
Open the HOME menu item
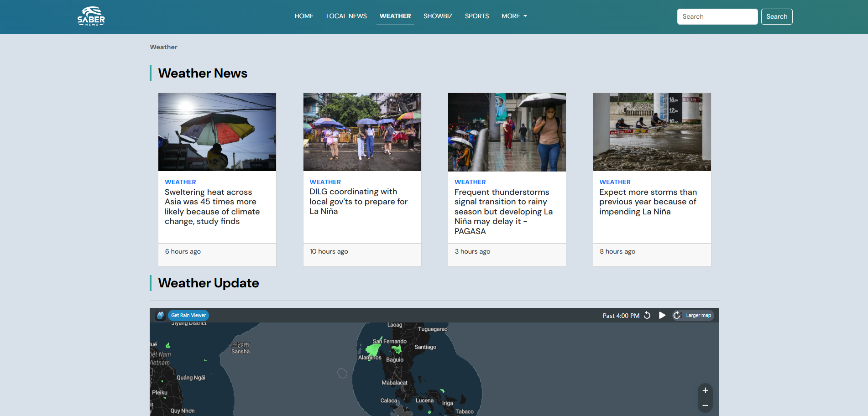pos(304,16)
